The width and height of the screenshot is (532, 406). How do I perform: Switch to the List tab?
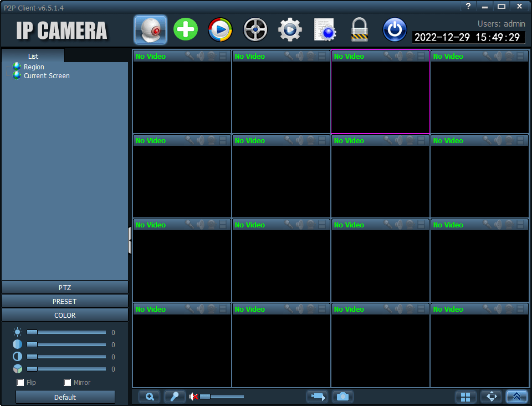[33, 56]
